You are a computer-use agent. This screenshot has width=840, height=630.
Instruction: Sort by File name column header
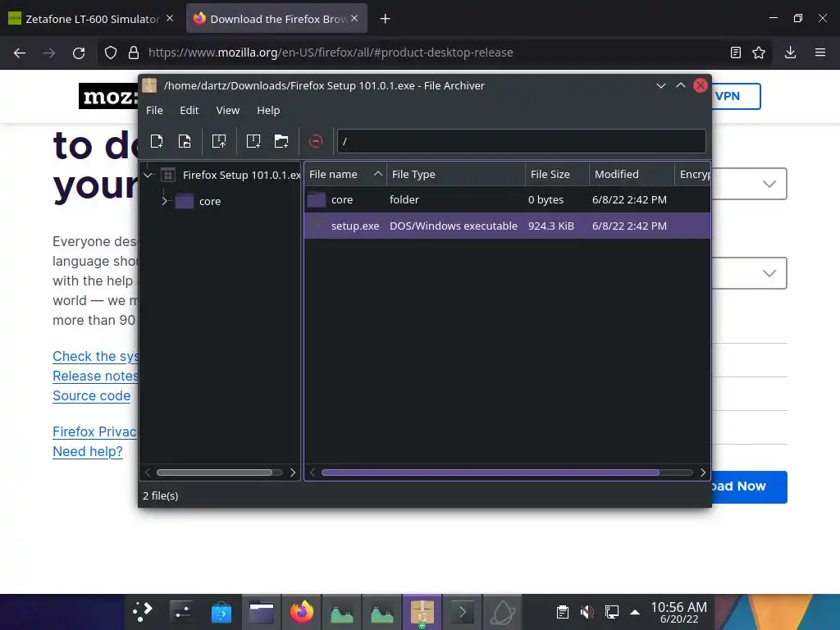click(345, 174)
